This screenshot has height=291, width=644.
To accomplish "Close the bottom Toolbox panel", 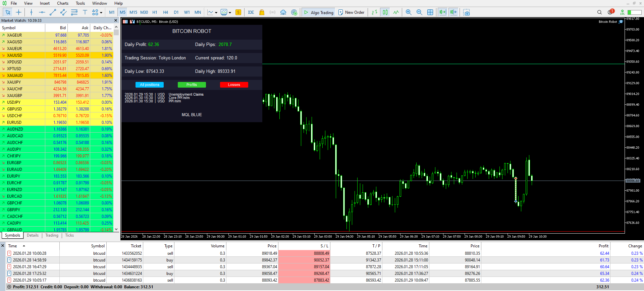I will [3, 246].
